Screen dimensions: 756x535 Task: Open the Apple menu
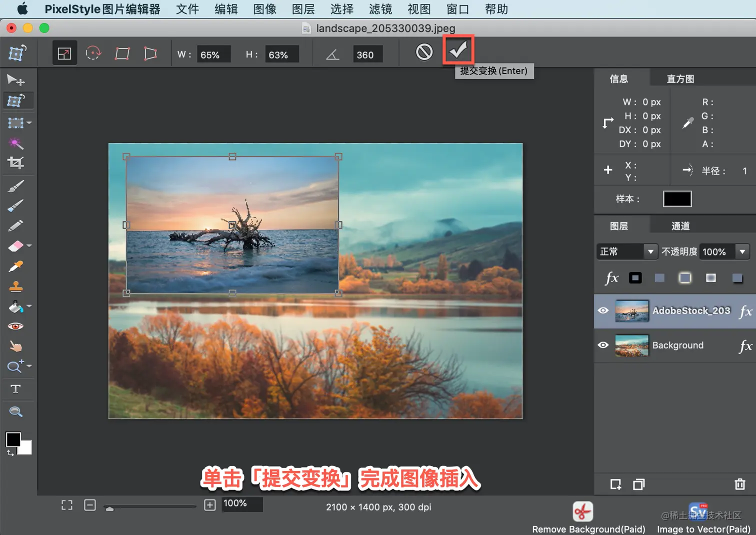(22, 8)
